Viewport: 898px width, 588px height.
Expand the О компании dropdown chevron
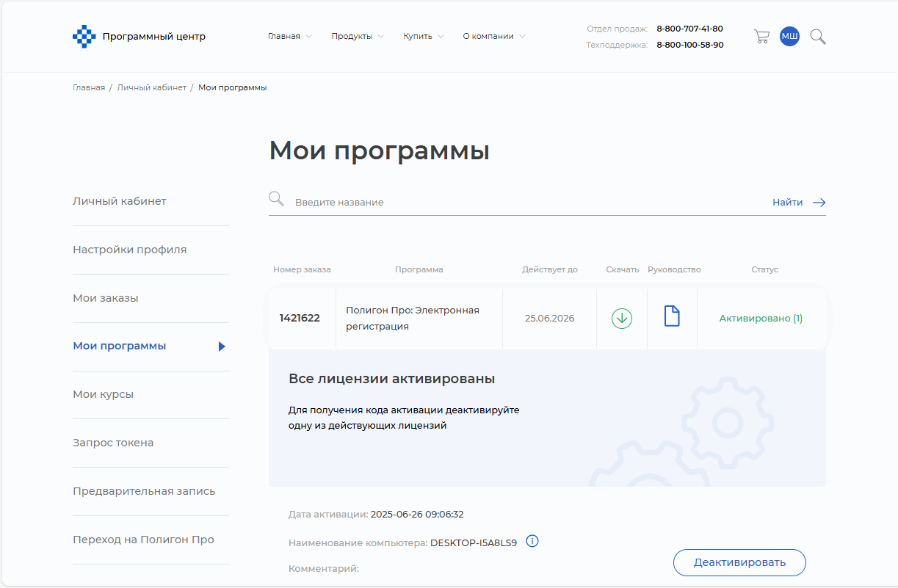pyautogui.click(x=522, y=37)
